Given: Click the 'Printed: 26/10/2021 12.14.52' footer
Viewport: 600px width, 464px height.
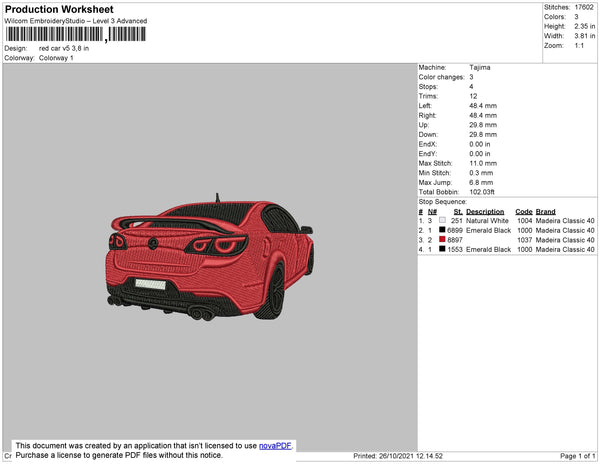Looking at the screenshot, I should tap(398, 456).
